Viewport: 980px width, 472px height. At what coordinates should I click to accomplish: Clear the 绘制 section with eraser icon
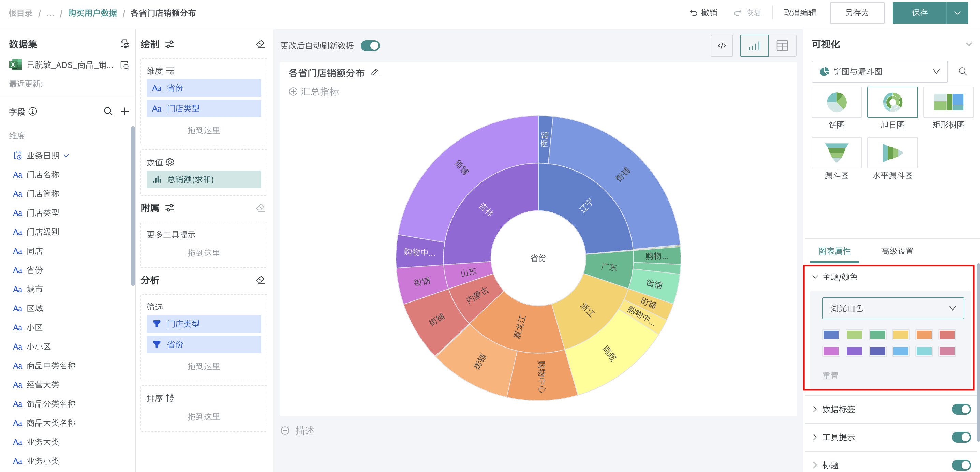(x=260, y=44)
